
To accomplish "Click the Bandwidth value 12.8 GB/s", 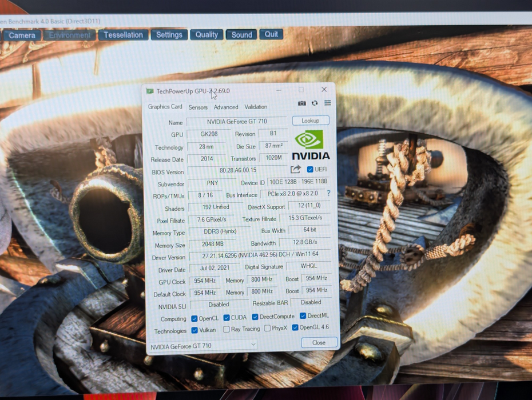I will pyautogui.click(x=305, y=242).
